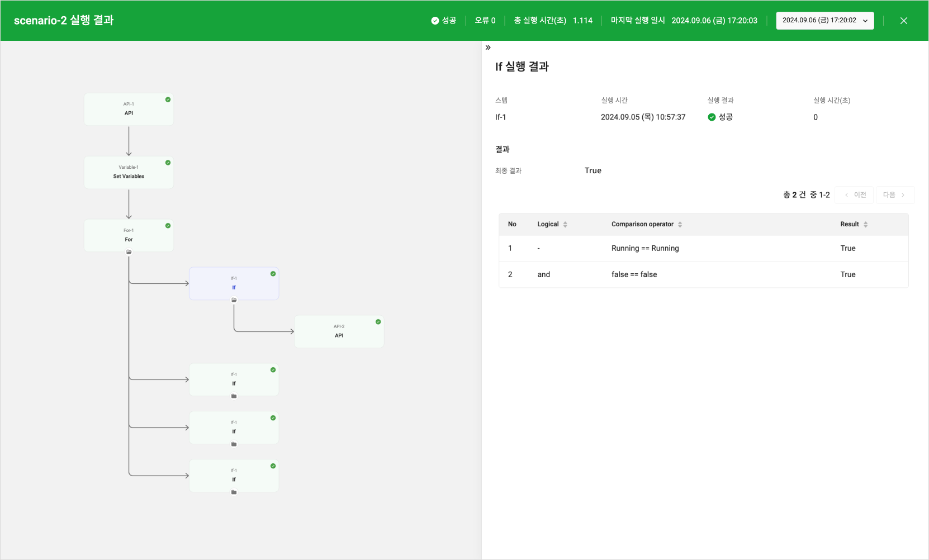Select the For-1 node

129,235
